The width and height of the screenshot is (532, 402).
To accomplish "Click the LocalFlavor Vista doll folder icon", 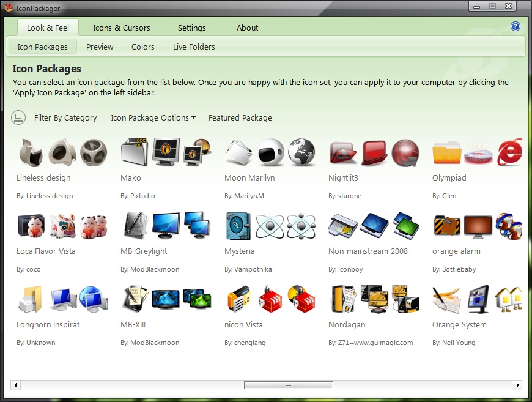I will pyautogui.click(x=31, y=225).
